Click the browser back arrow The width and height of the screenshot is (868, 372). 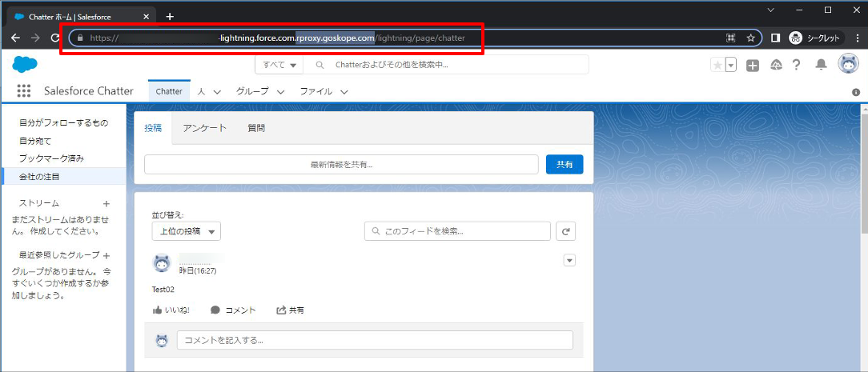tap(15, 38)
